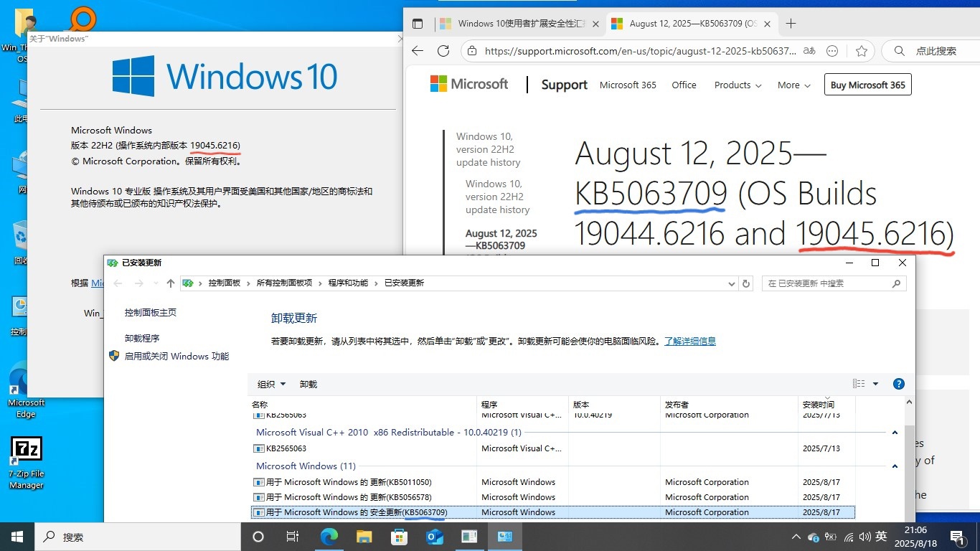Click 卸载 toolbar button
980x551 pixels.
tap(308, 385)
